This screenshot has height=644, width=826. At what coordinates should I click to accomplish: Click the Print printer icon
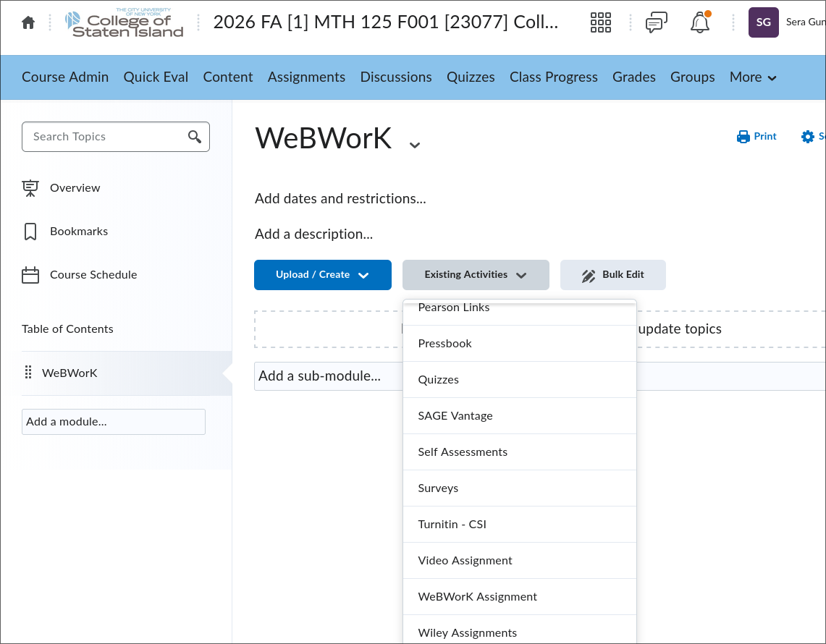(743, 137)
